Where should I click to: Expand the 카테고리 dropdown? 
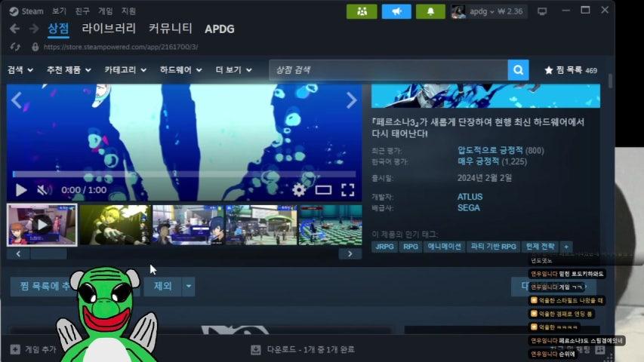(x=125, y=70)
